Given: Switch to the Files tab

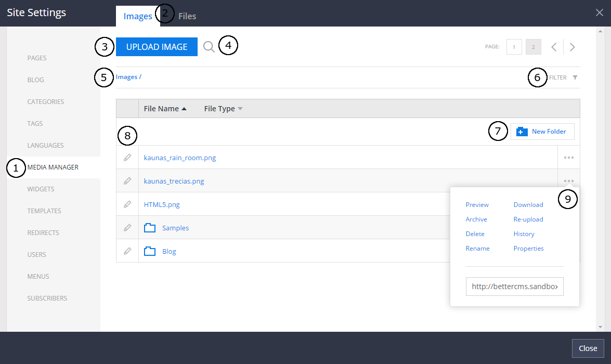Looking at the screenshot, I should [x=187, y=16].
